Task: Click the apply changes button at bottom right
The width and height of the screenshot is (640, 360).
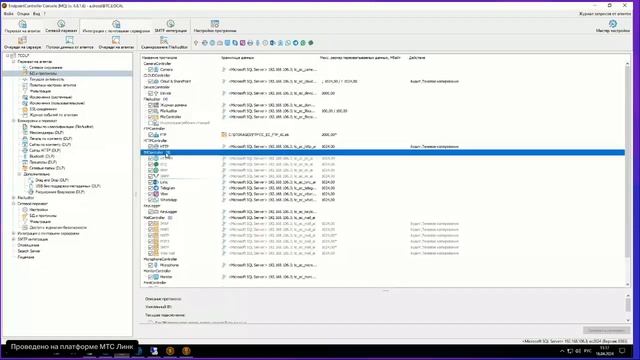Action: tap(606, 330)
